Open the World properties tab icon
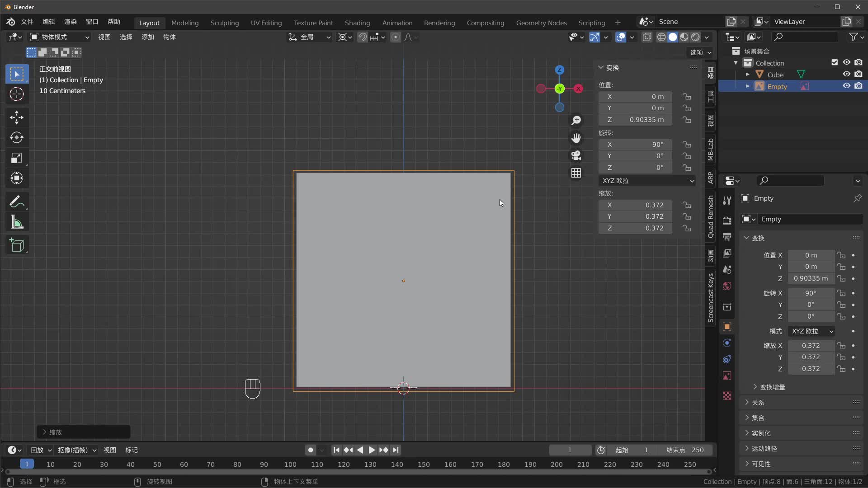868x488 pixels. pos(727,286)
